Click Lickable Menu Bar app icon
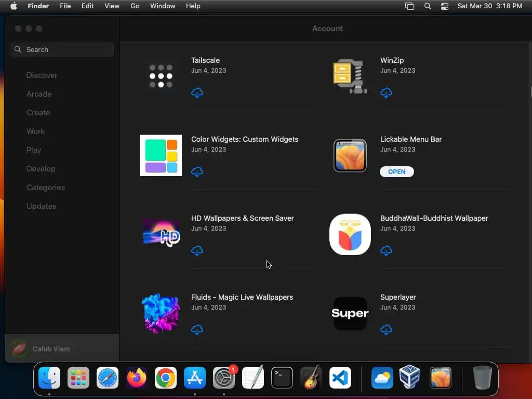Image resolution: width=532 pixels, height=399 pixels. click(x=350, y=155)
